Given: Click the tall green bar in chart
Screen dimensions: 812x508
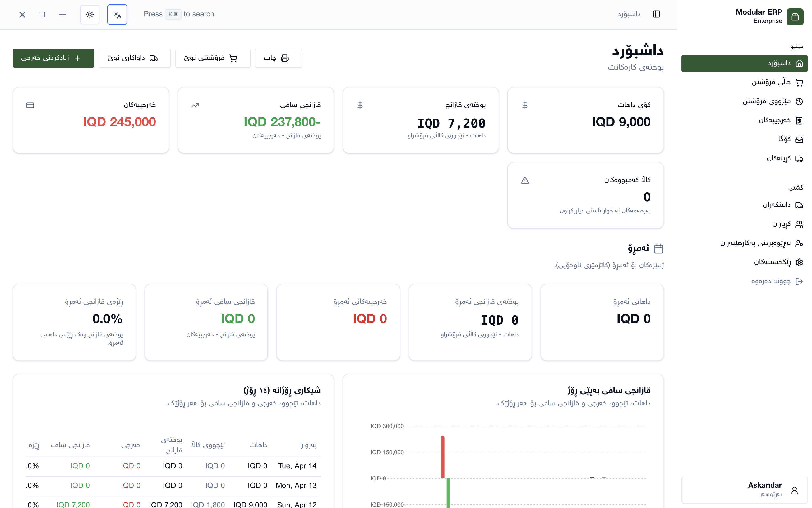Looking at the screenshot, I should 448,493.
